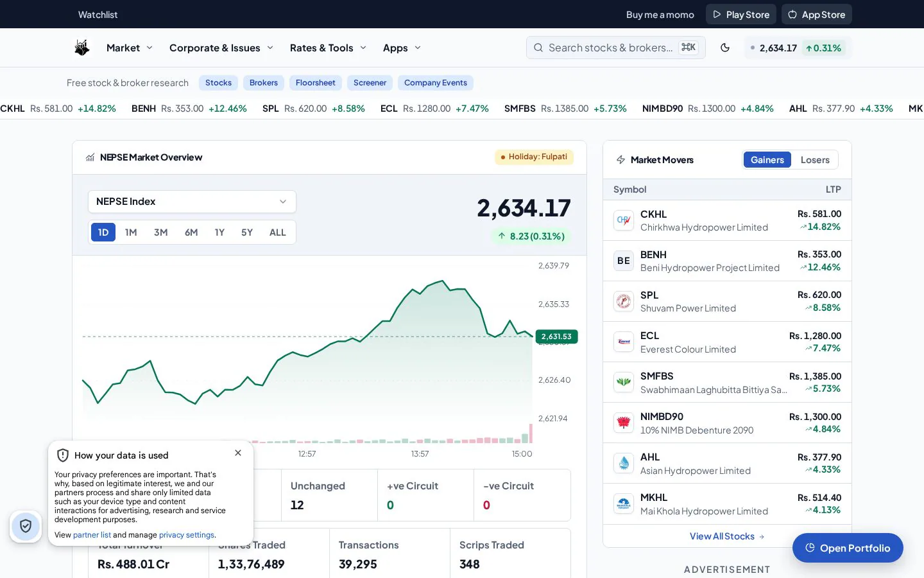Open the NIMBD90 company logo

coord(624,423)
